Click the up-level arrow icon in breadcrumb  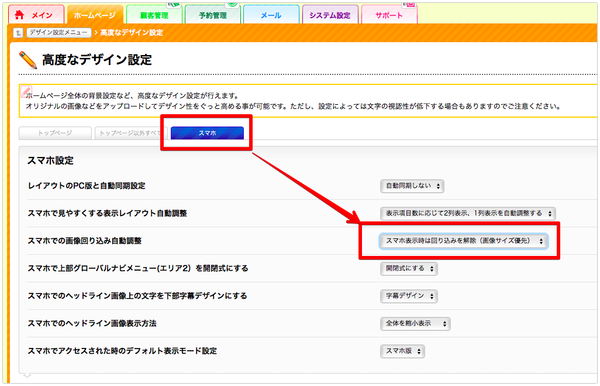(18, 33)
